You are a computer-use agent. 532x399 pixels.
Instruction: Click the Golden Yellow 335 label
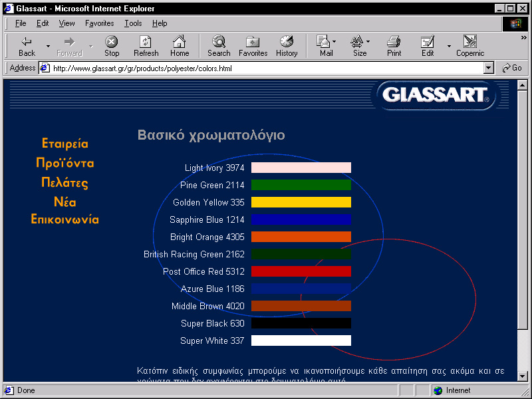coord(209,202)
